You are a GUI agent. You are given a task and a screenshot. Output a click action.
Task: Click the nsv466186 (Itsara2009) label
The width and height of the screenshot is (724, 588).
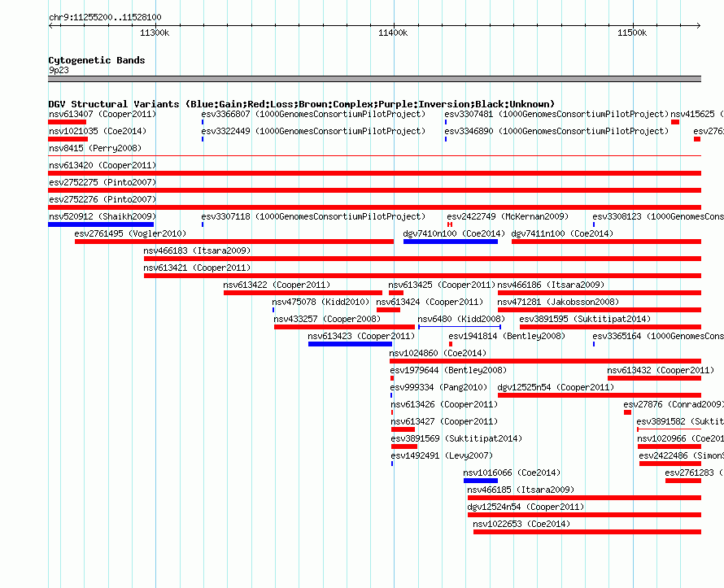tap(551, 285)
